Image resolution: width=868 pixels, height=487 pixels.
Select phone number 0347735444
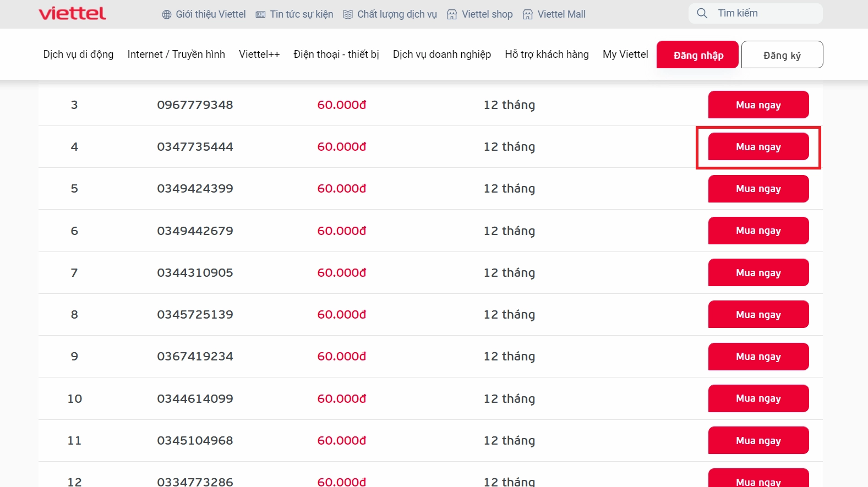coord(195,146)
